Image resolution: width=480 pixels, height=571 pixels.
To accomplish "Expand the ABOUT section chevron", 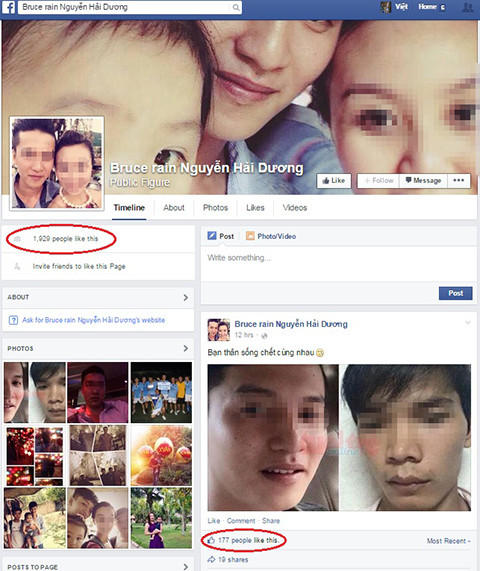I will (x=185, y=298).
